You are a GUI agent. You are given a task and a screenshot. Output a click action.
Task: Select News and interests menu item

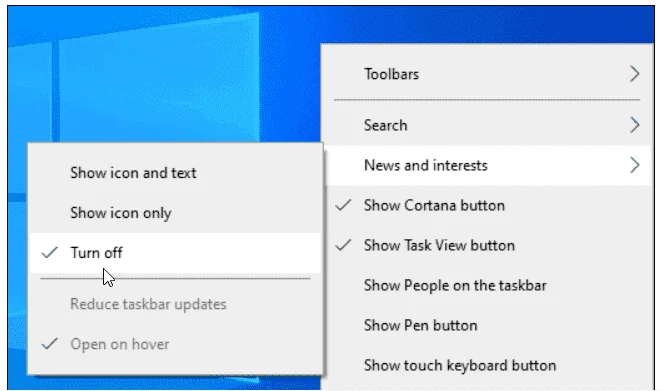[x=487, y=165]
